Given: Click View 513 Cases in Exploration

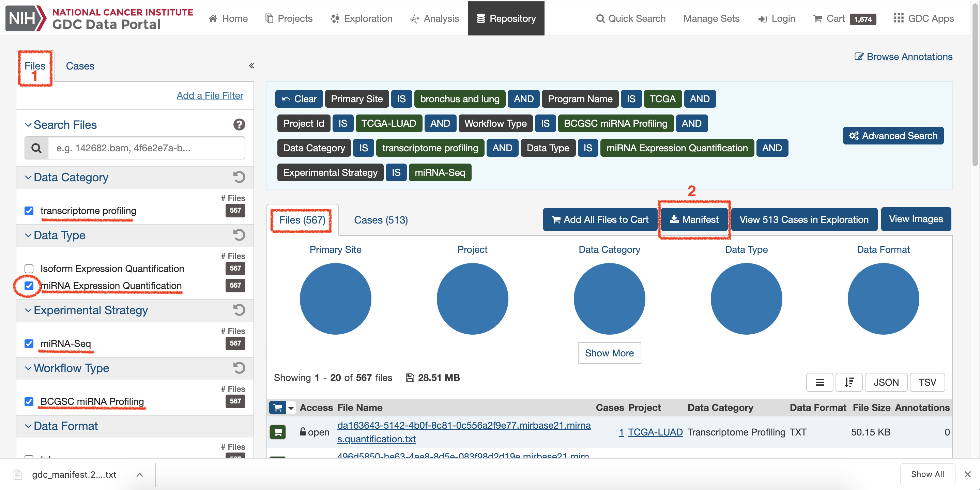Looking at the screenshot, I should [804, 219].
